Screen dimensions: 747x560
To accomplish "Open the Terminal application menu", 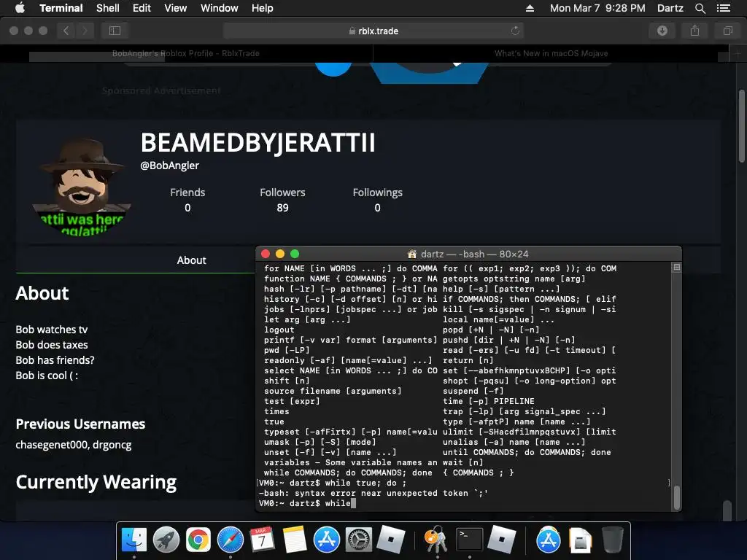I will coord(61,8).
